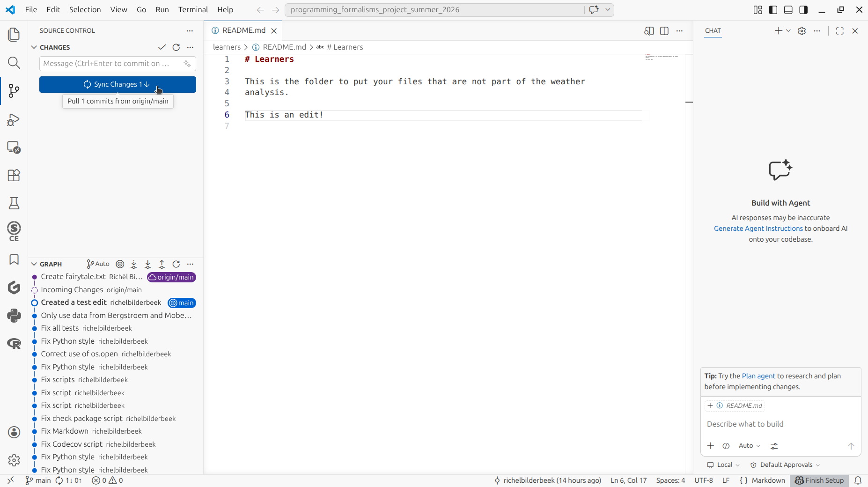Add context with README.md attachment plus
This screenshot has height=487, width=868.
(710, 406)
